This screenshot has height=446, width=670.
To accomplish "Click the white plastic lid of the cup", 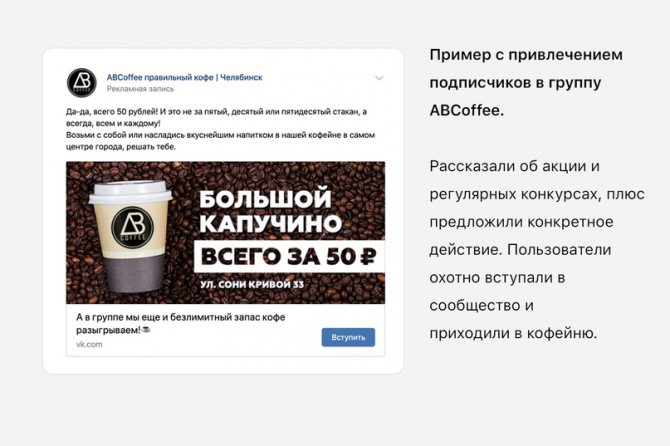I will click(x=131, y=191).
